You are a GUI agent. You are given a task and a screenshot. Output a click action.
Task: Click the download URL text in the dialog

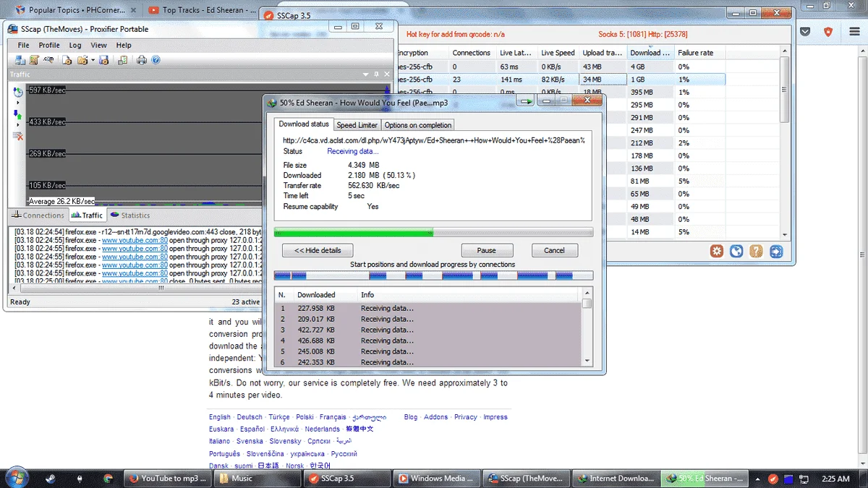click(434, 140)
